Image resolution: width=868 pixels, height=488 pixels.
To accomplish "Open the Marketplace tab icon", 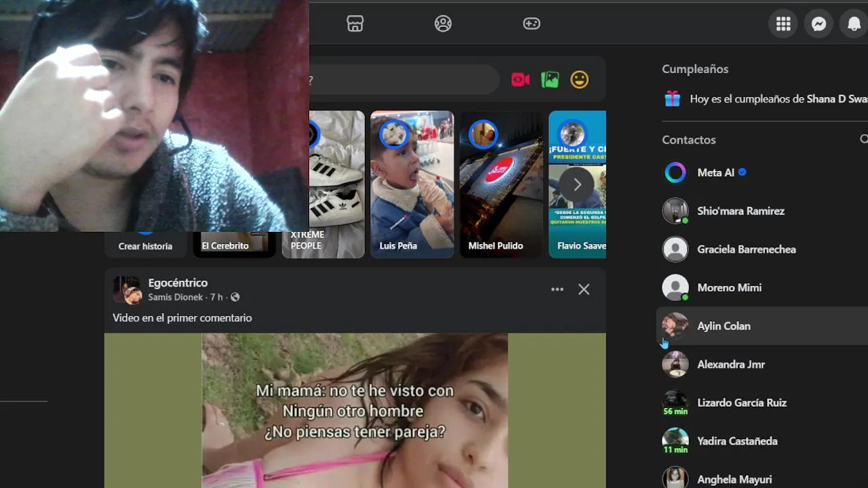I will tap(355, 24).
